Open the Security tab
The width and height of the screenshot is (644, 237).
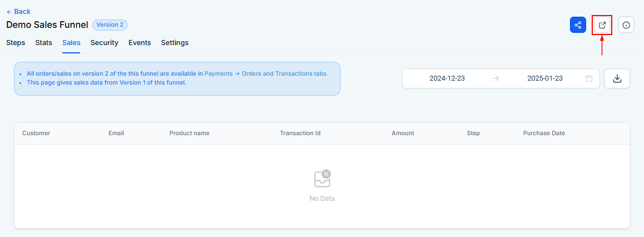click(104, 43)
